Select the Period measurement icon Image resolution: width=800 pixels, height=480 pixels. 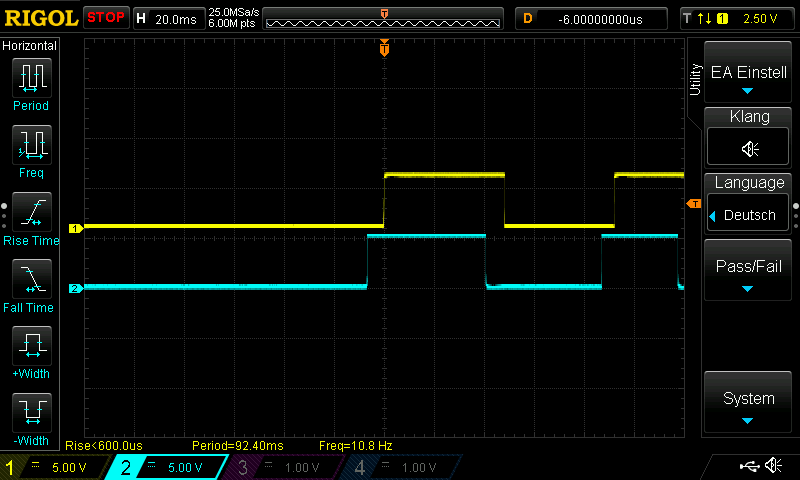(32, 78)
